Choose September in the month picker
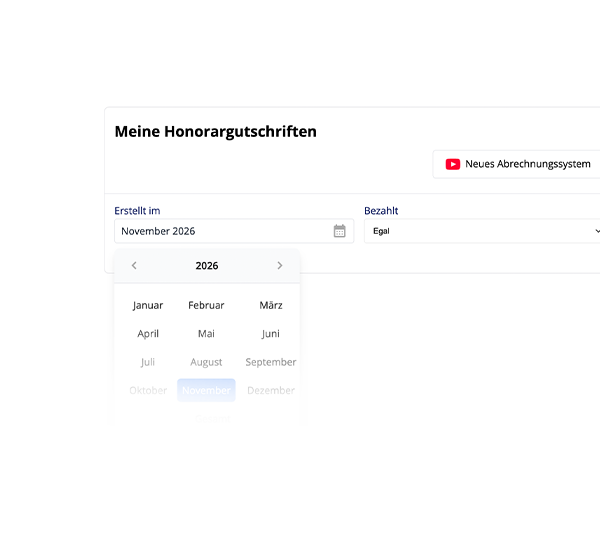 tap(271, 362)
